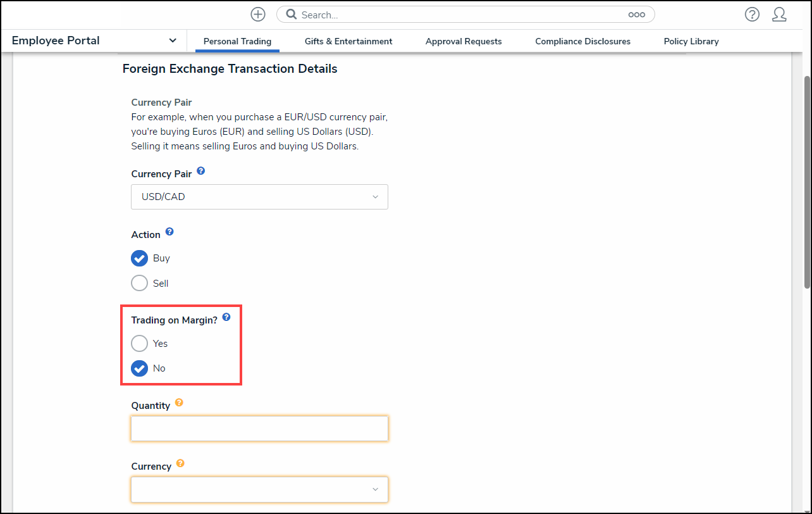
Task: Expand the Employee Portal application dropdown
Action: [172, 41]
